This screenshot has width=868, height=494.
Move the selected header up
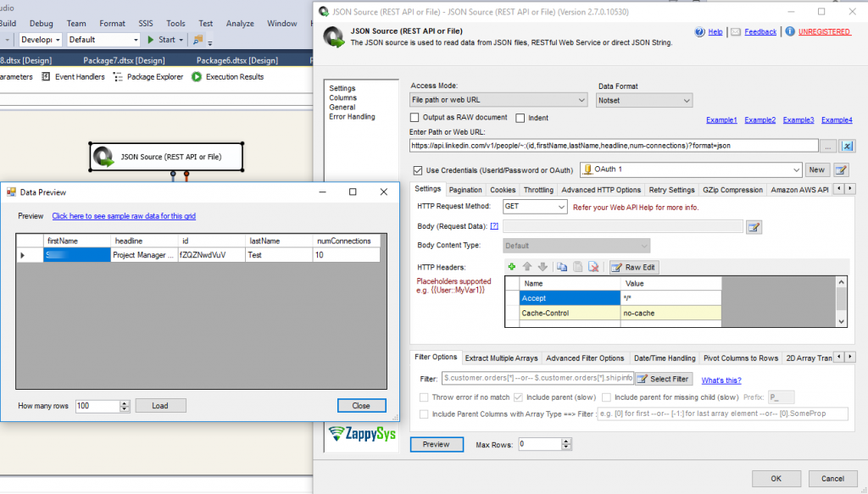[527, 266]
